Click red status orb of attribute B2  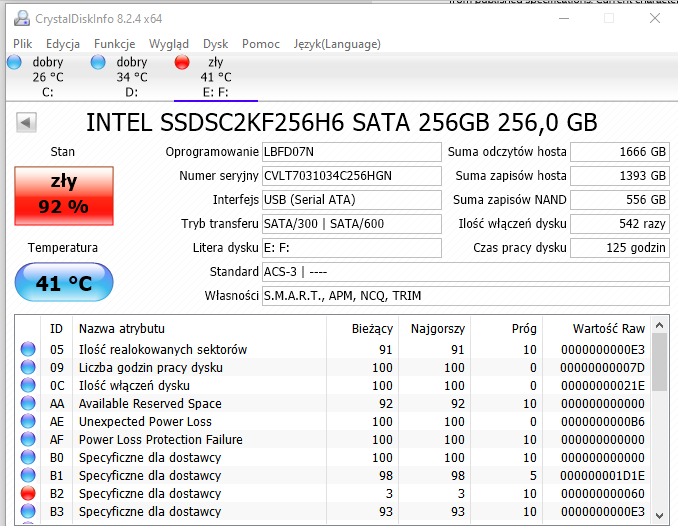[x=28, y=493]
